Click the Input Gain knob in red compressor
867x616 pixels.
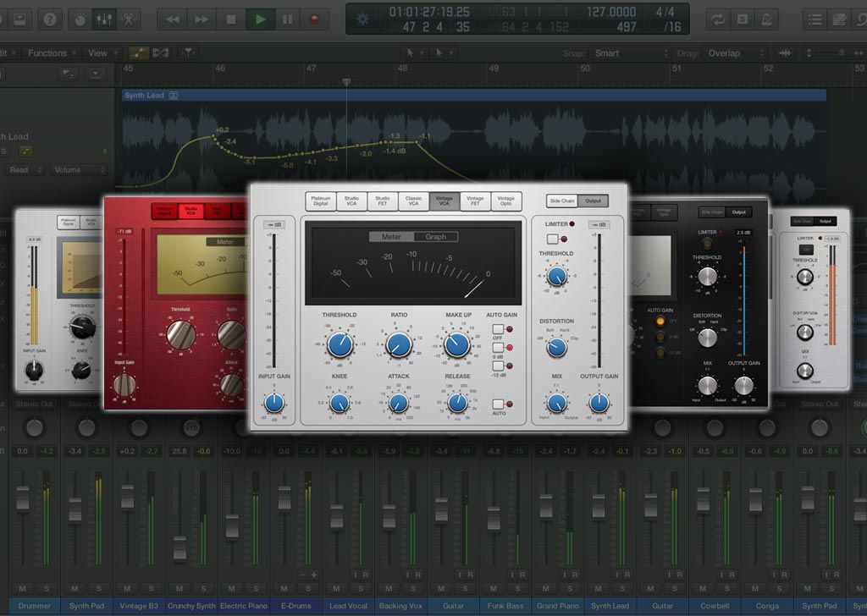(x=124, y=385)
